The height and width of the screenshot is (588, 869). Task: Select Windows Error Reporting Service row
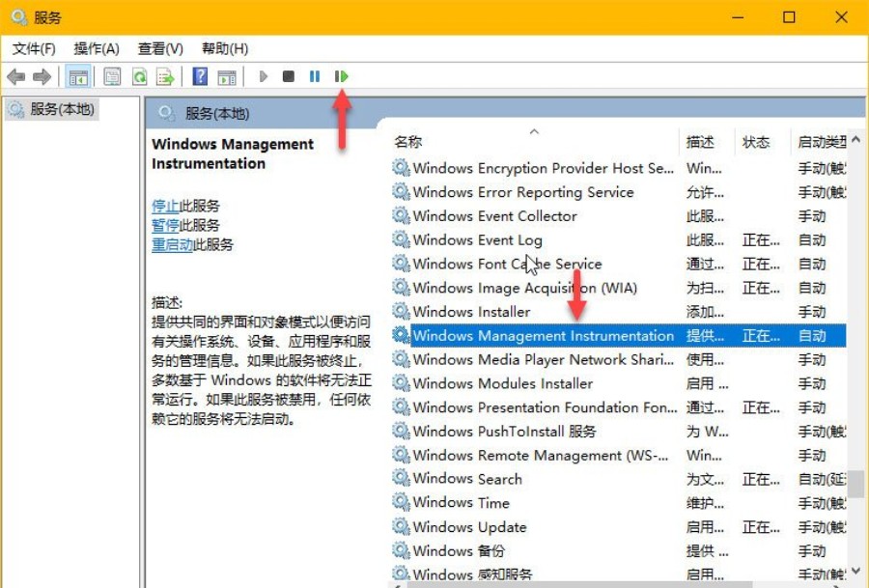(x=619, y=192)
